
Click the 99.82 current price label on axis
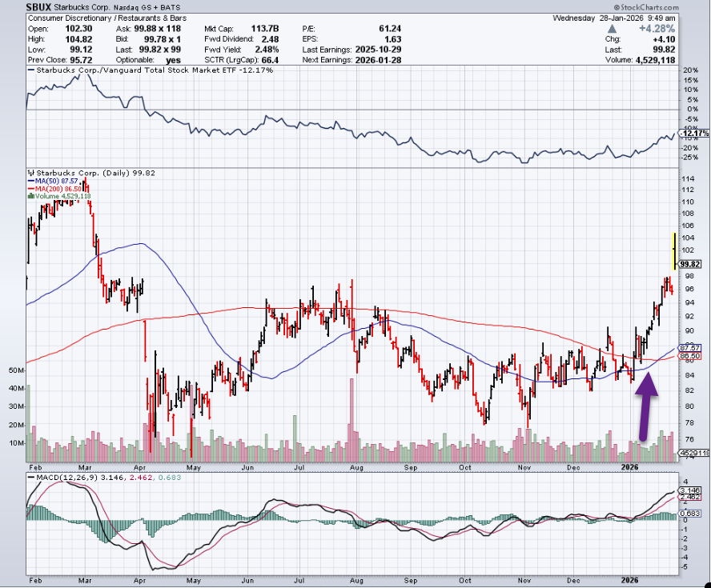689,263
